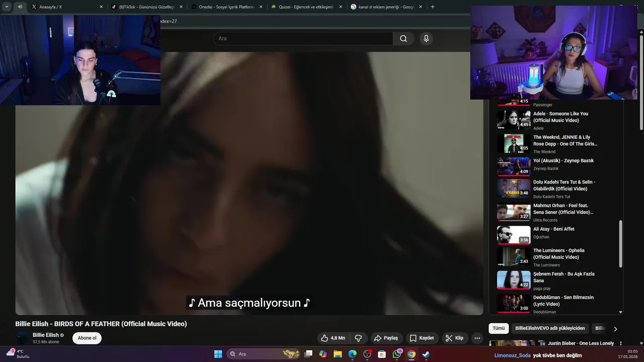
Task: Click the YouTube search magnifier icon
Action: click(404, 39)
